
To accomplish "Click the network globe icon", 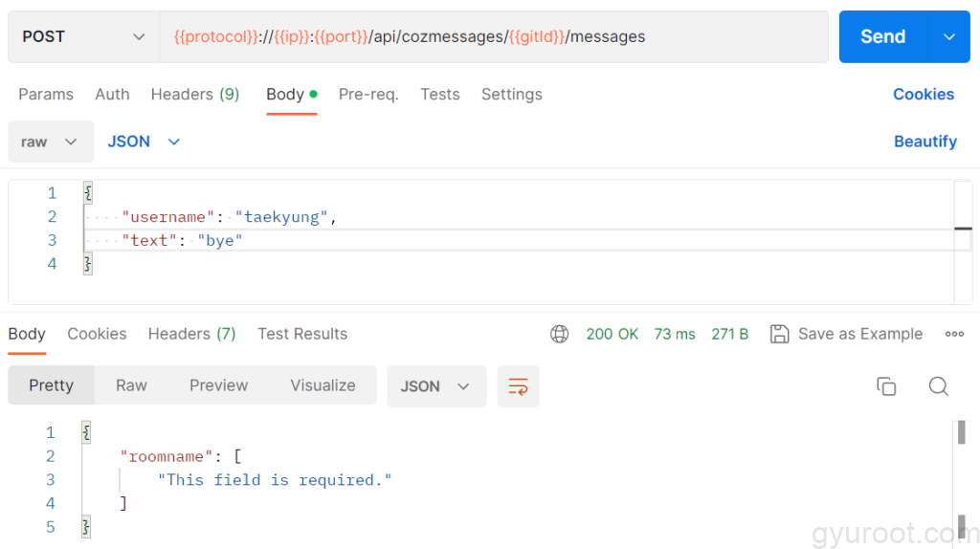I will point(559,334).
